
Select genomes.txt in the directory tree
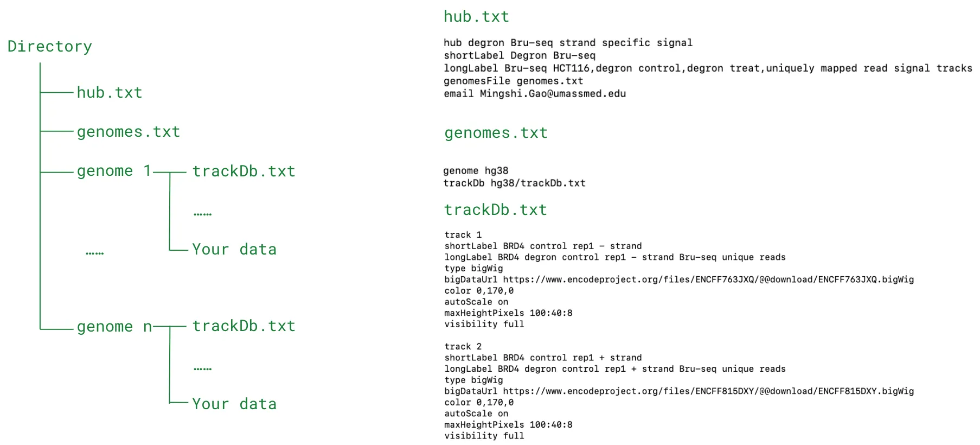[128, 132]
